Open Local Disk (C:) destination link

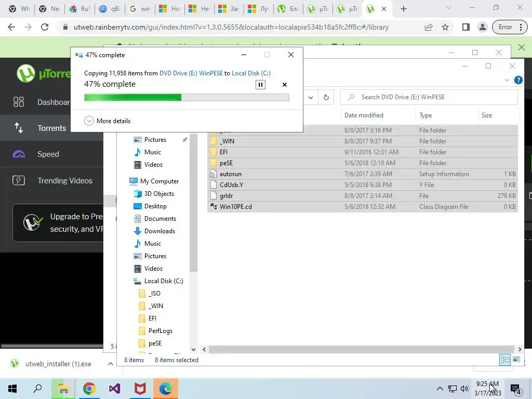[251, 73]
